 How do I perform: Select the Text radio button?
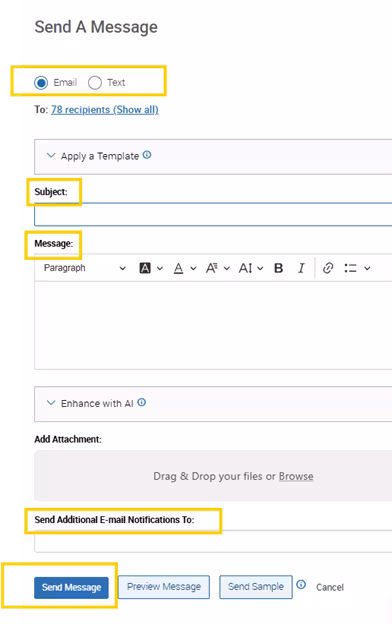(95, 83)
